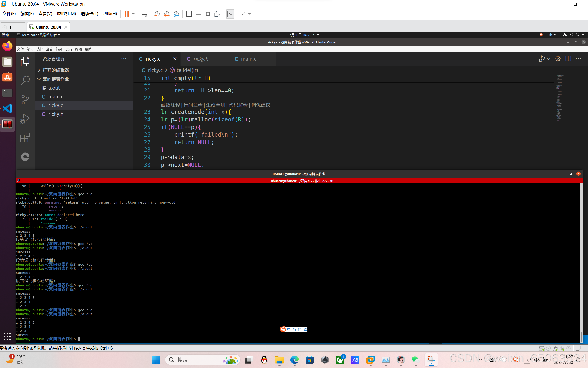Open the Source Control view icon
588x368 pixels.
pyautogui.click(x=25, y=100)
